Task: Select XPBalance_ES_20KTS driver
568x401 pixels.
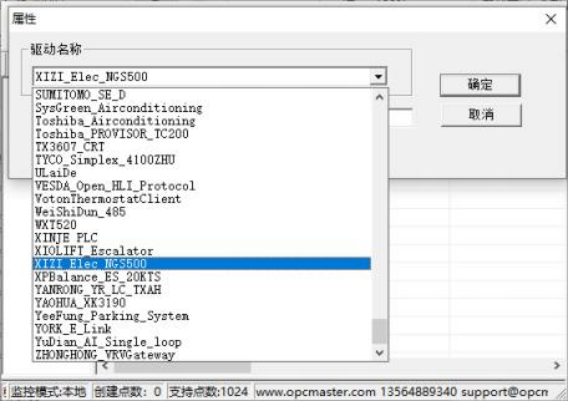Action: 201,277
